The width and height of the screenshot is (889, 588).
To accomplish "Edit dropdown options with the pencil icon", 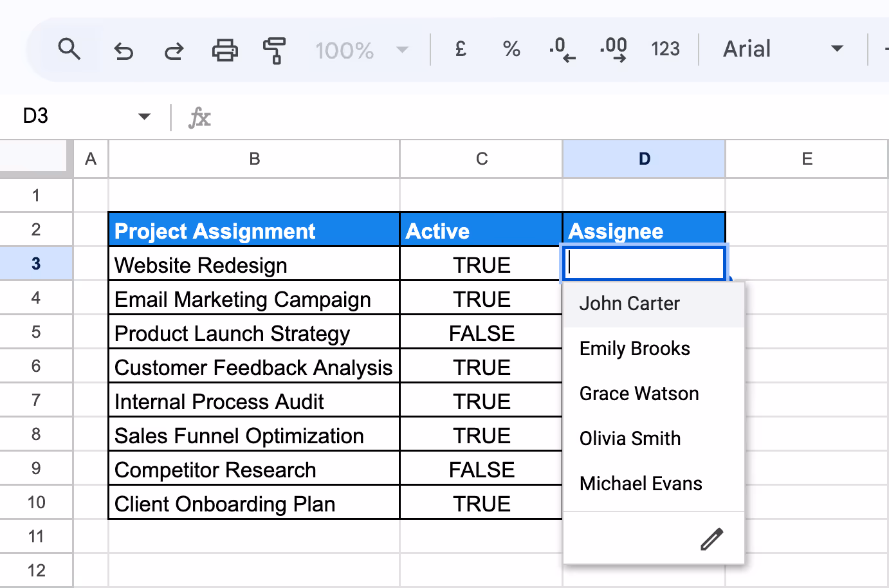I will click(x=711, y=538).
